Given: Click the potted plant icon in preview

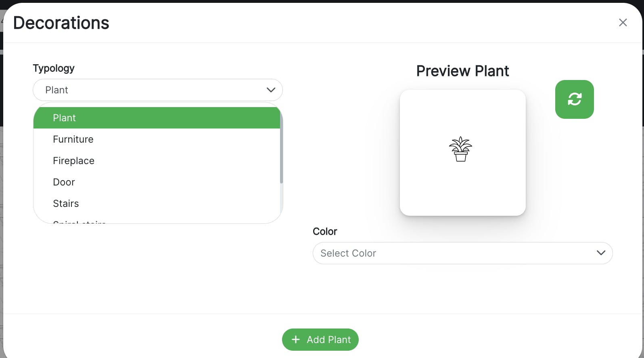Looking at the screenshot, I should pos(460,149).
